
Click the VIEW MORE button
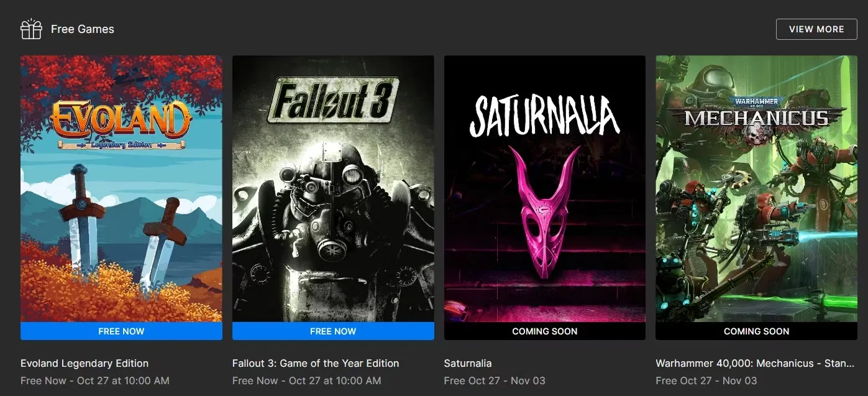[x=816, y=29]
